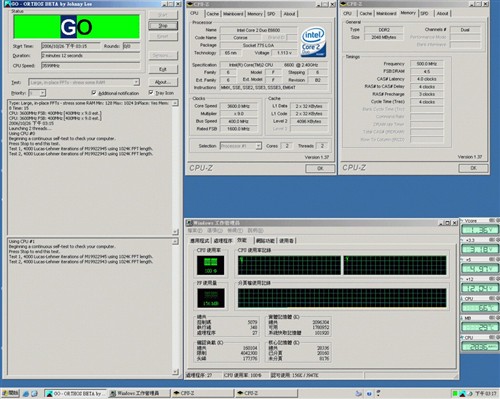Image resolution: width=500 pixels, height=399 pixels.
Task: Click the Vcore voltage sensor gauge
Action: coord(479,230)
